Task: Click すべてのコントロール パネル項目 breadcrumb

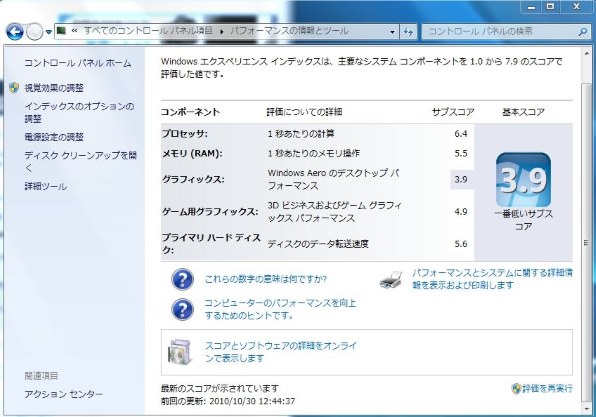Action: tap(148, 31)
